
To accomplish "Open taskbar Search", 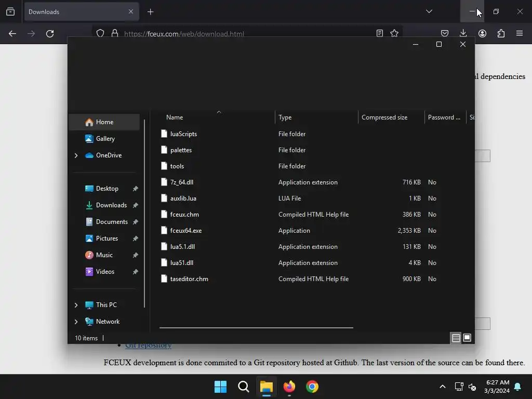I will coord(244,387).
